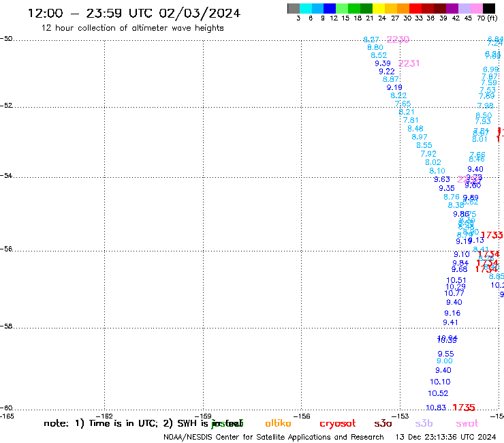
Task: Select the 's3b' satellite label
Action: (424, 423)
